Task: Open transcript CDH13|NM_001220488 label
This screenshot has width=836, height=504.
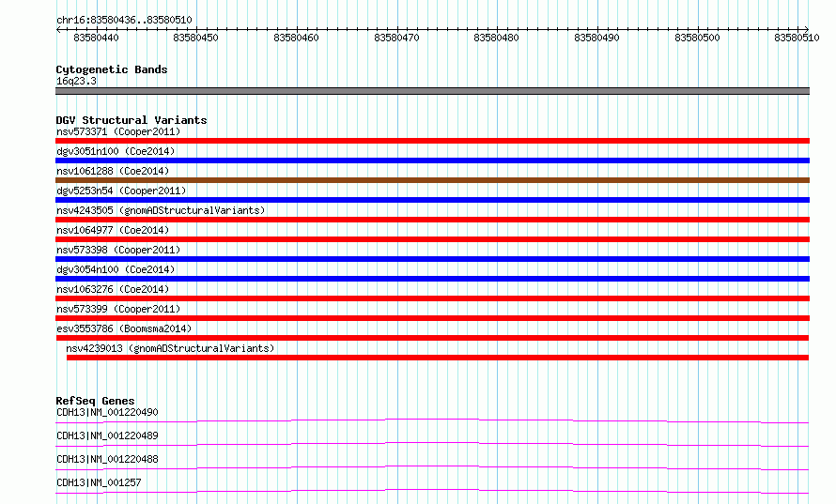Action: point(107,459)
